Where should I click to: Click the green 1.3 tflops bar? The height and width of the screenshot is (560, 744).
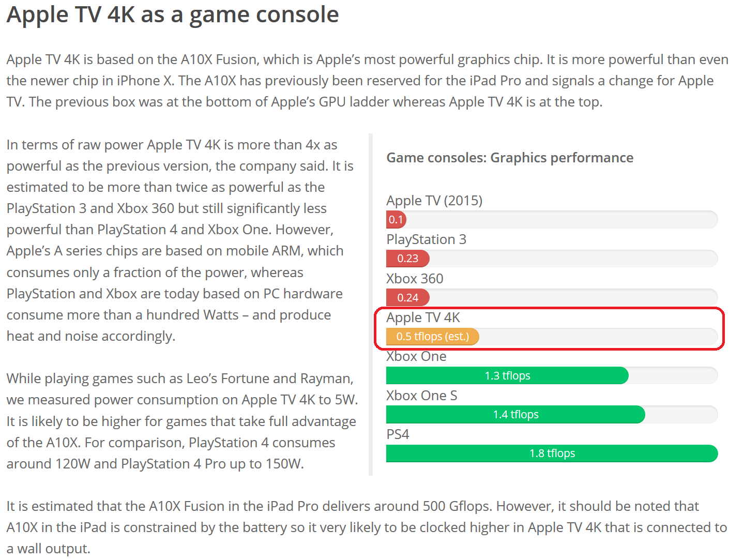point(507,376)
